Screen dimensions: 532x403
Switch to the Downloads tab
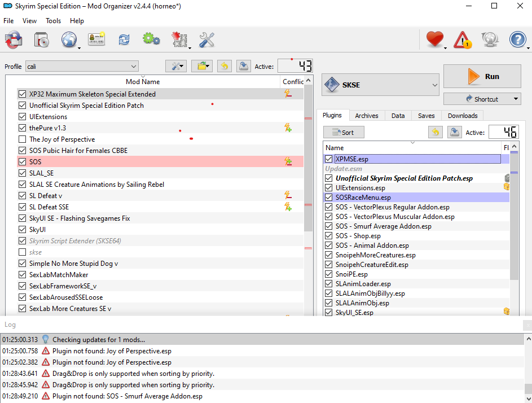[x=463, y=116]
